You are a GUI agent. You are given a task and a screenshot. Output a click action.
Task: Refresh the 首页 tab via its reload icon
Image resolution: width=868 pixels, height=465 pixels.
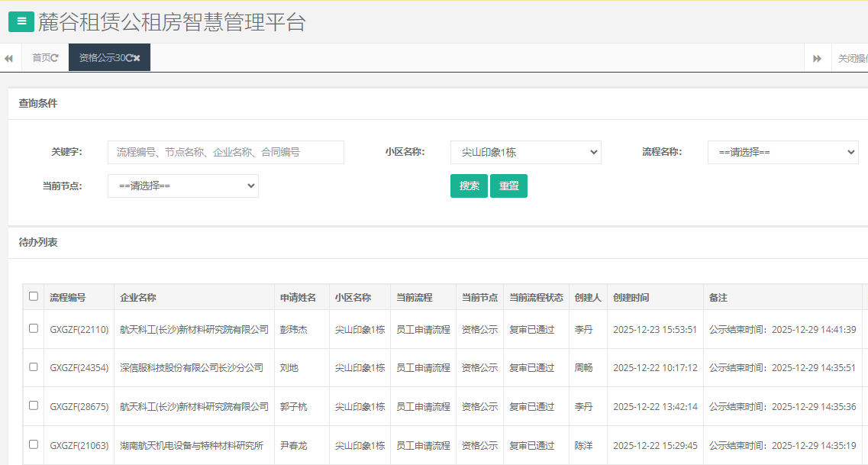(x=55, y=58)
